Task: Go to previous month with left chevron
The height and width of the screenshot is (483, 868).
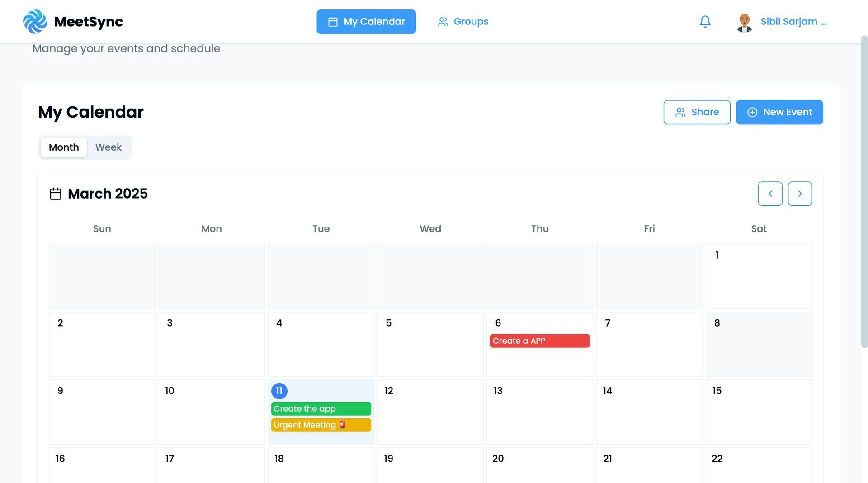Action: pyautogui.click(x=770, y=193)
